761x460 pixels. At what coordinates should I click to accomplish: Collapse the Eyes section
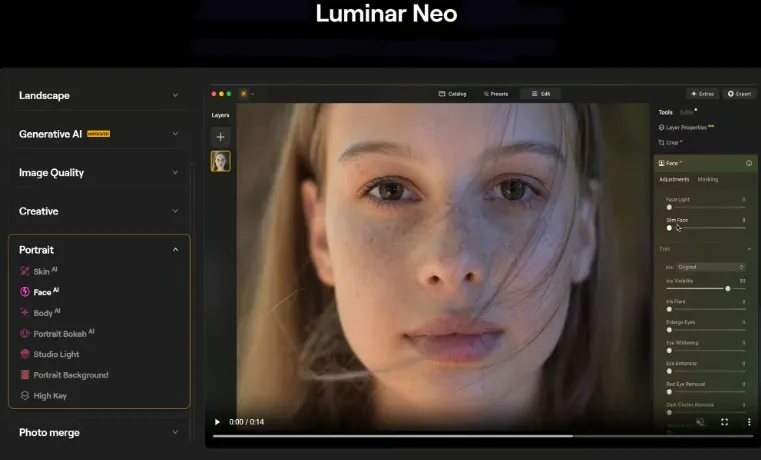coord(749,249)
